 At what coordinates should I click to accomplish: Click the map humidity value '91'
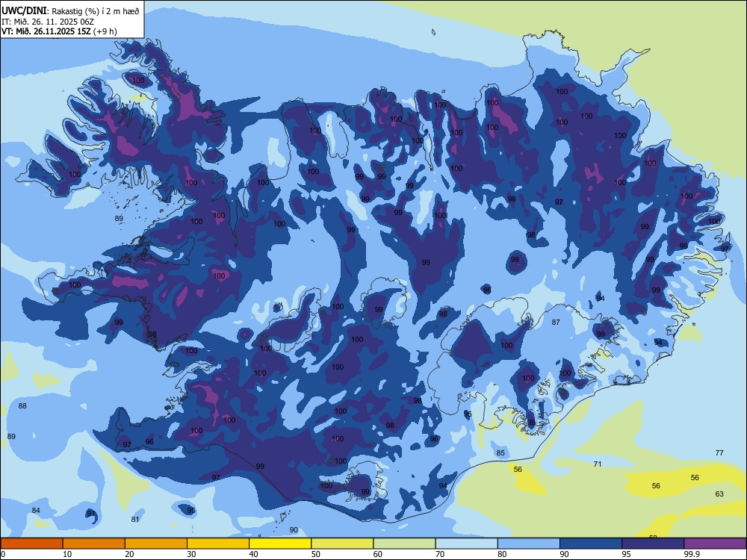click(x=91, y=514)
